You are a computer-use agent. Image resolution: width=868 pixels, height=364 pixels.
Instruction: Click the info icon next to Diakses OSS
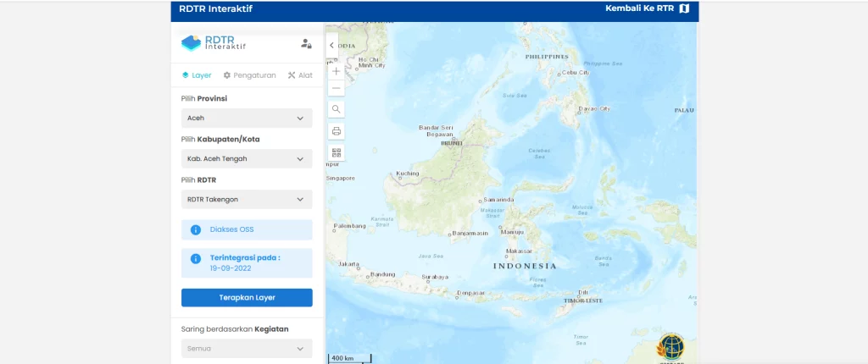click(x=195, y=229)
